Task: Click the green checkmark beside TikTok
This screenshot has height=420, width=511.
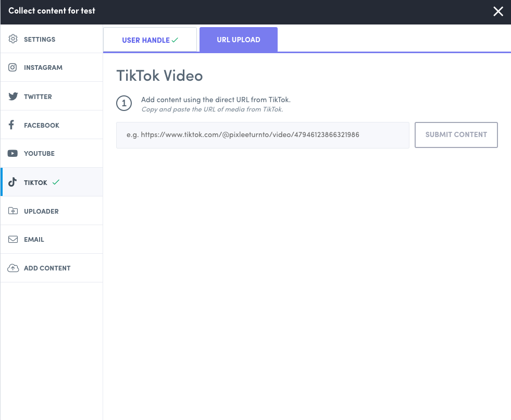Action: point(56,182)
